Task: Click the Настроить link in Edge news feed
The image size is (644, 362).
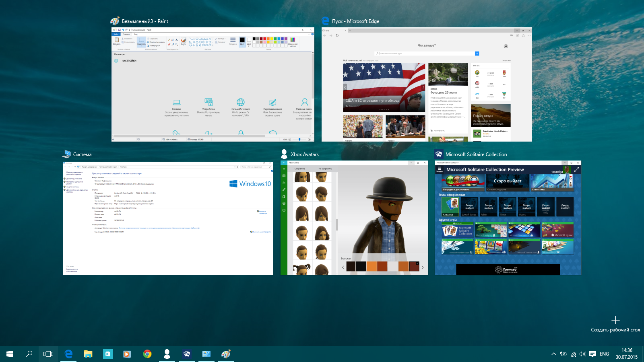Action: [506, 60]
